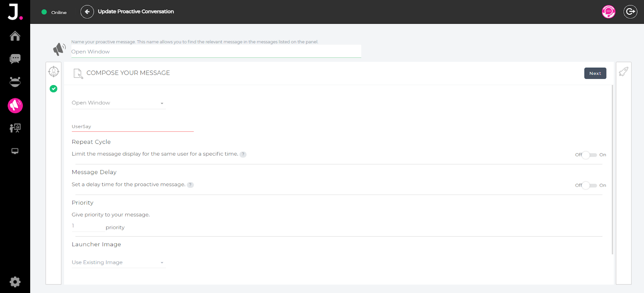Open the Use Existing Image dropdown
The image size is (644, 293).
118,262
